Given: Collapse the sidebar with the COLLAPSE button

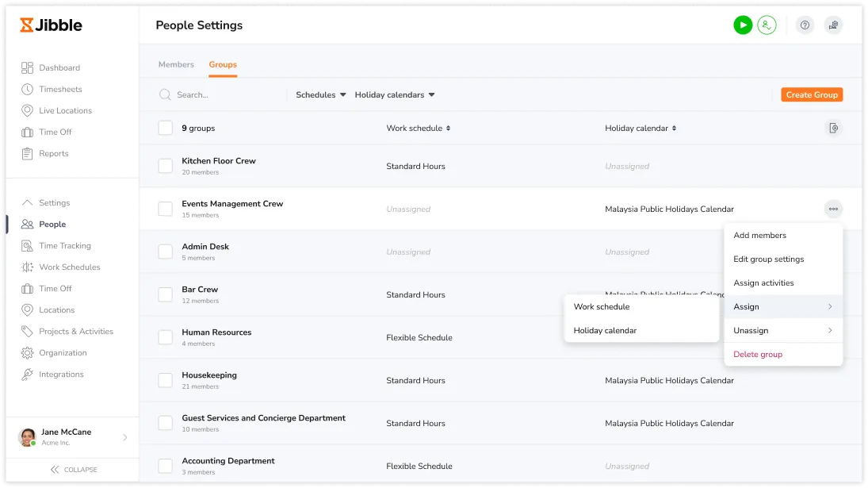Looking at the screenshot, I should [x=73, y=470].
